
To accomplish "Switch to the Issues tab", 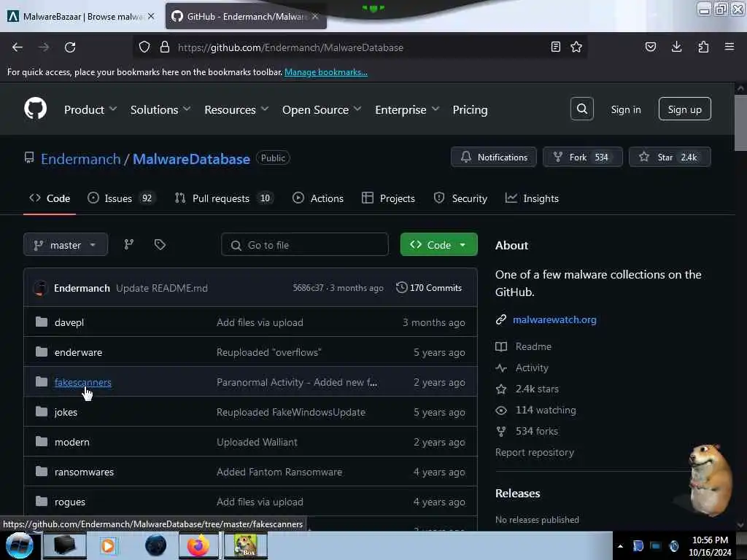I will point(122,198).
